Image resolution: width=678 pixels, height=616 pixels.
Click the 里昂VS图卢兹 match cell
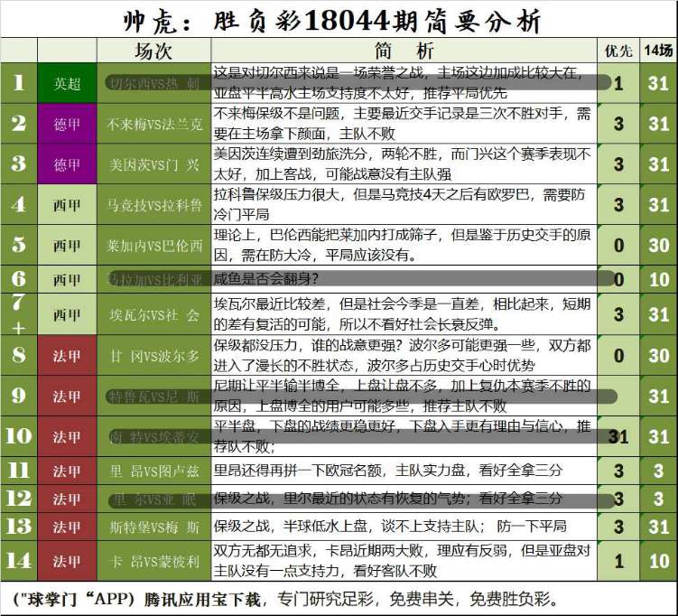pyautogui.click(x=154, y=471)
